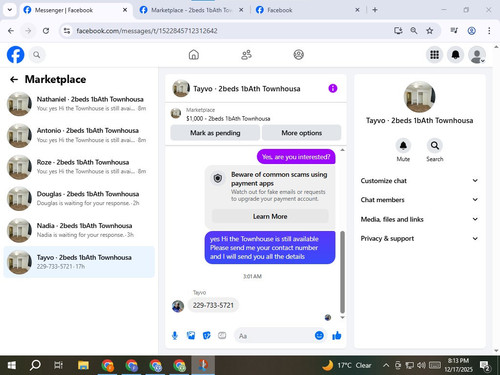Attach a file using the image icon
500x375 pixels.
tap(191, 335)
